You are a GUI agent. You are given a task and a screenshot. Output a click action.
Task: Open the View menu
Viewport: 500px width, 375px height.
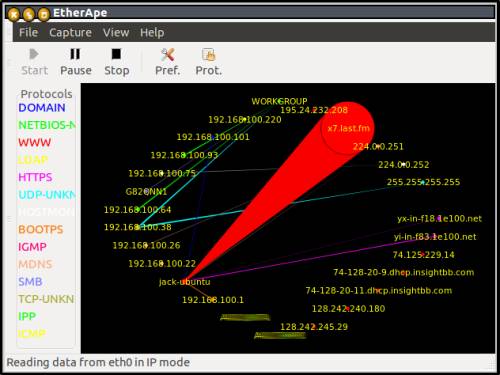click(116, 32)
